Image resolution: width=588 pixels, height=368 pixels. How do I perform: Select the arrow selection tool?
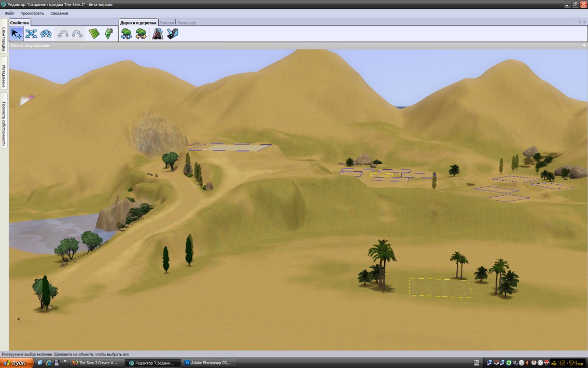click(x=16, y=34)
